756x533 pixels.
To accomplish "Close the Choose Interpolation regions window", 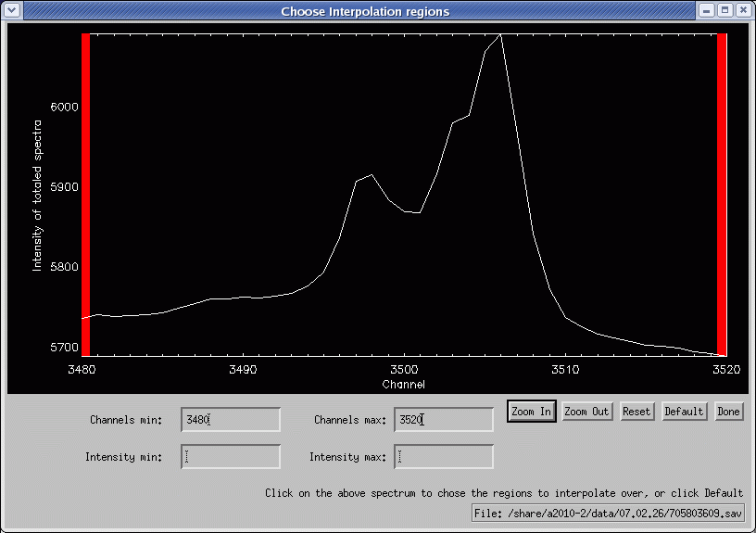I will click(x=742, y=11).
